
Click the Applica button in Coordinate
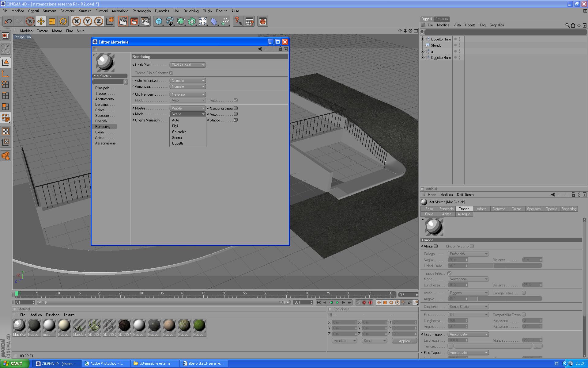point(404,341)
